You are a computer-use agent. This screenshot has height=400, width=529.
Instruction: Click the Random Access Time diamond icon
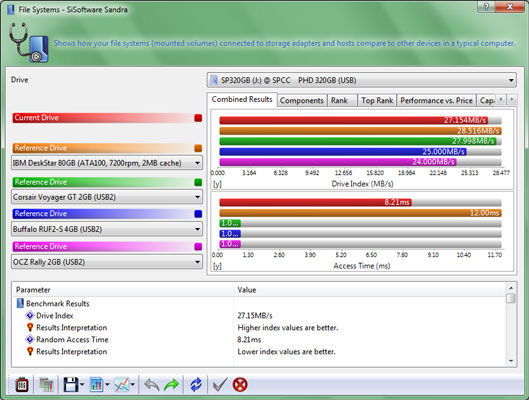click(30, 339)
